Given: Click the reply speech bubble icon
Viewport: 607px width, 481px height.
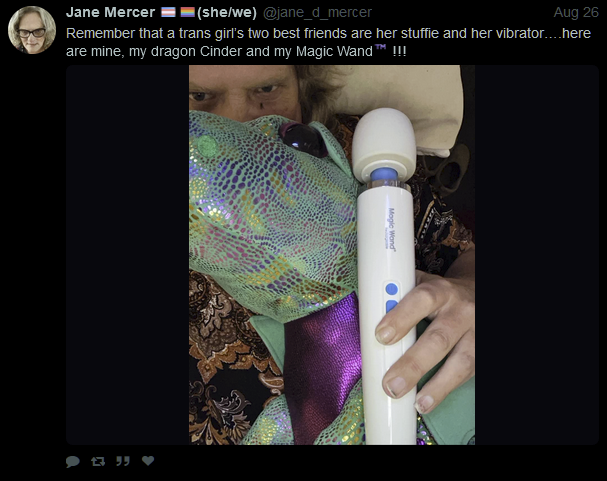Looking at the screenshot, I should (x=73, y=461).
